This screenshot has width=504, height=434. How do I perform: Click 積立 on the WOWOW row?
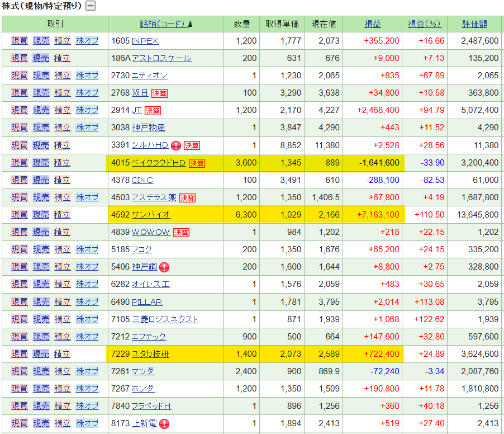[62, 232]
